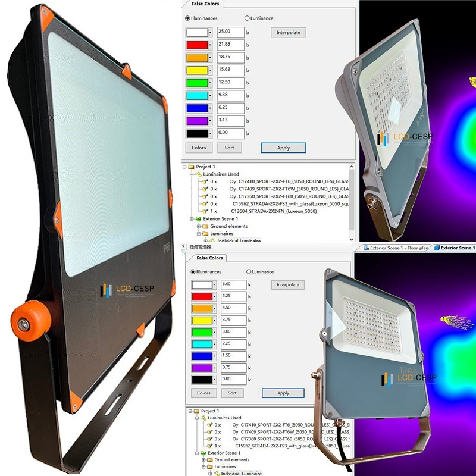Click green color swatch beside 12.50 lx

tap(197, 83)
